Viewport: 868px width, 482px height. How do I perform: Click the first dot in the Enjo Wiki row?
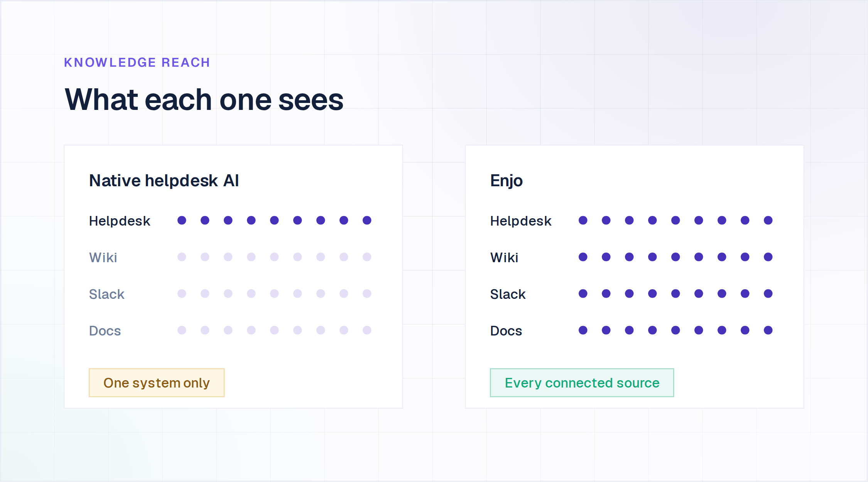tap(583, 257)
